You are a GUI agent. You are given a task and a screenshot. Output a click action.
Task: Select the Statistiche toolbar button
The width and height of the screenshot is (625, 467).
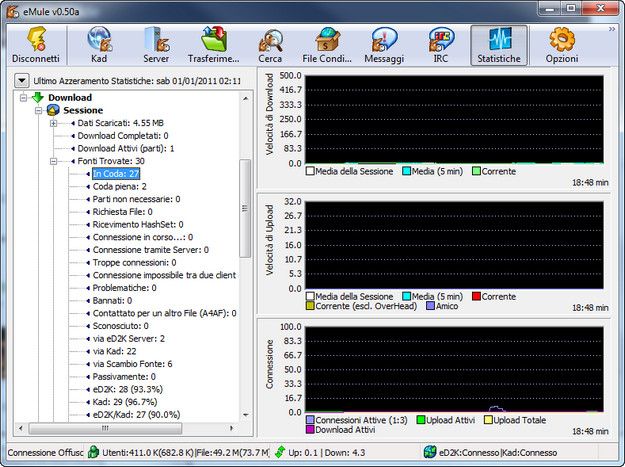point(499,45)
